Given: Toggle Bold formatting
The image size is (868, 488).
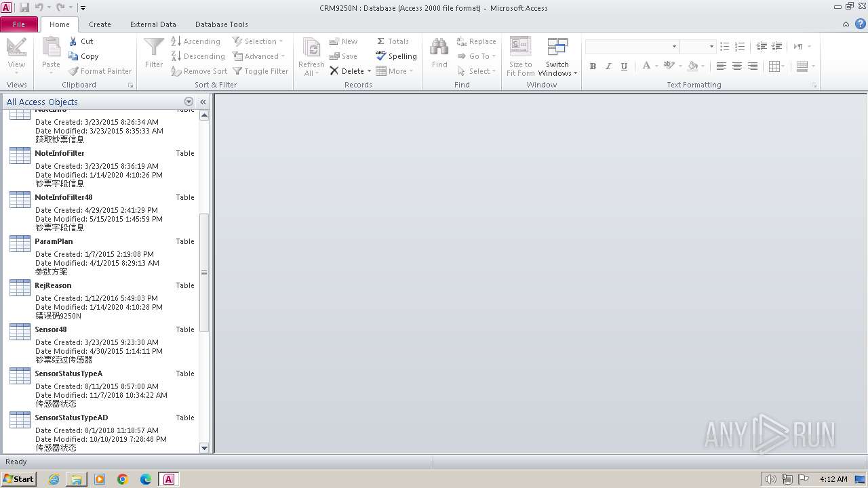Looking at the screenshot, I should point(593,66).
